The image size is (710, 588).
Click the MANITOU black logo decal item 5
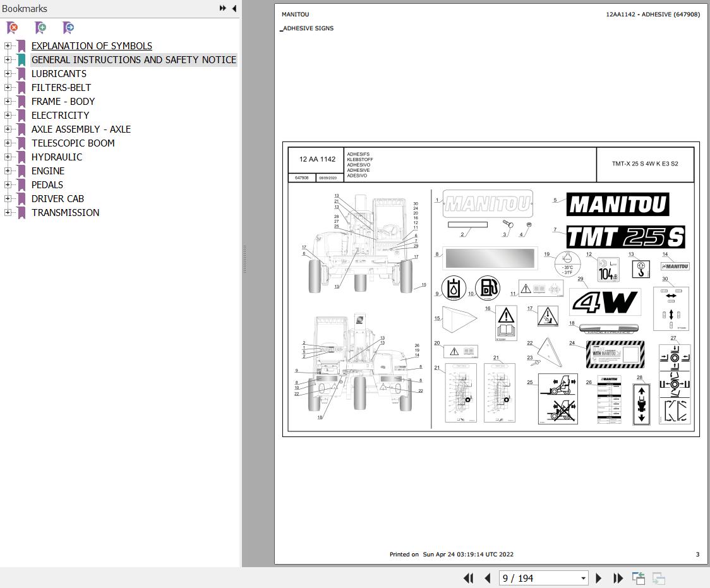point(618,205)
